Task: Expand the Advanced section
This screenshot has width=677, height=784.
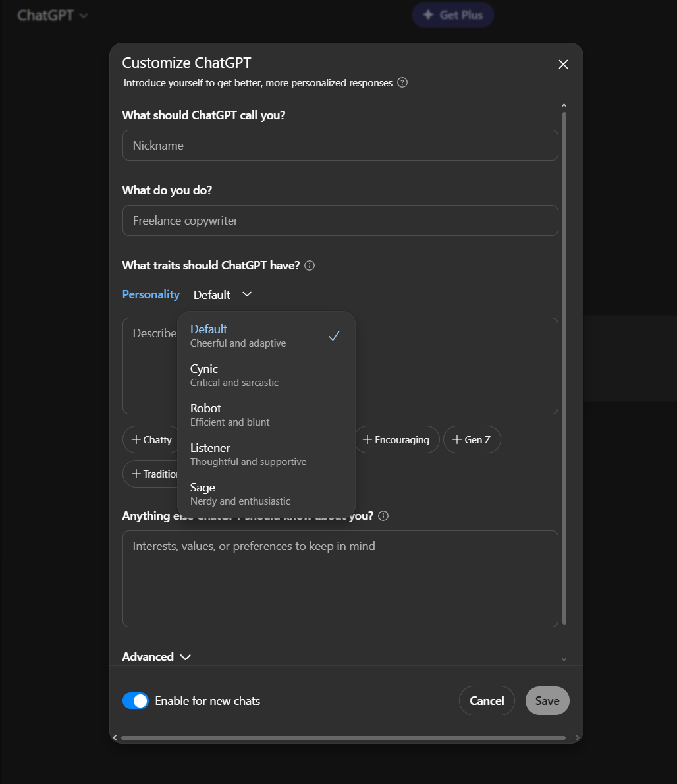Action: 157,657
